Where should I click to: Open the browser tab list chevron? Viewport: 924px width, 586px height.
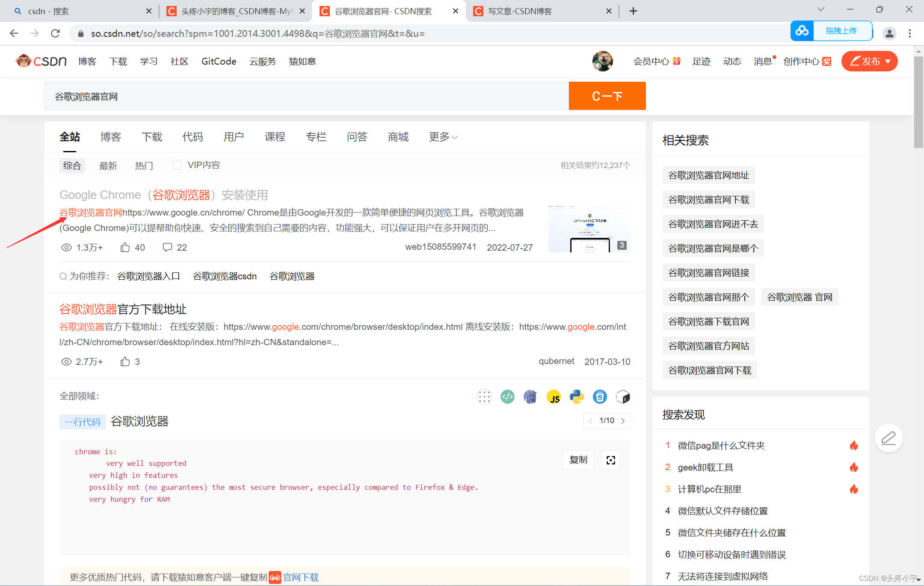(x=820, y=9)
